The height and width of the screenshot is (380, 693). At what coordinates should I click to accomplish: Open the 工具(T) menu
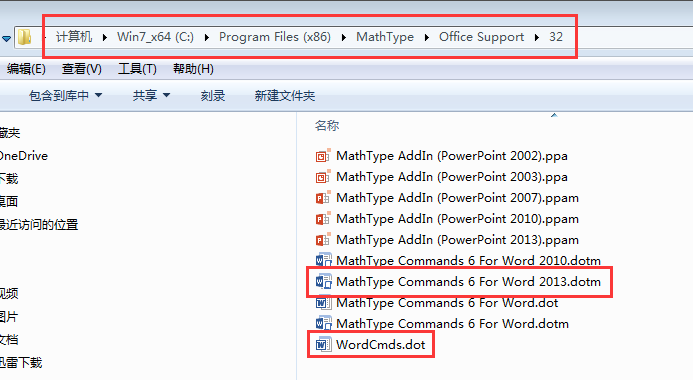(137, 69)
